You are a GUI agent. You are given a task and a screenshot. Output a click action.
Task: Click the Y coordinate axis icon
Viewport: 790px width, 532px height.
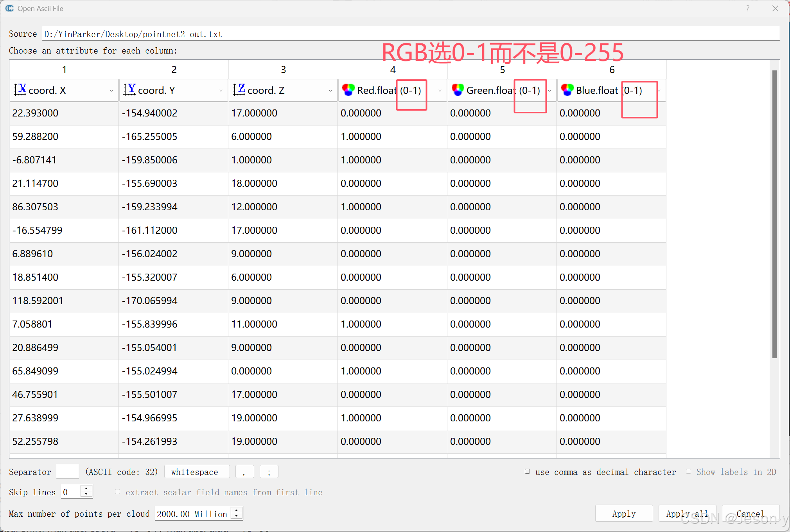click(130, 90)
